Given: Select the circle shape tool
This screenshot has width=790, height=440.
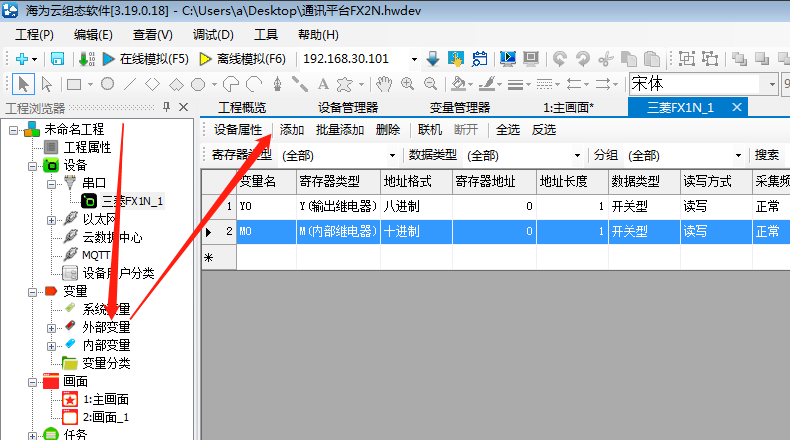Looking at the screenshot, I should [107, 84].
